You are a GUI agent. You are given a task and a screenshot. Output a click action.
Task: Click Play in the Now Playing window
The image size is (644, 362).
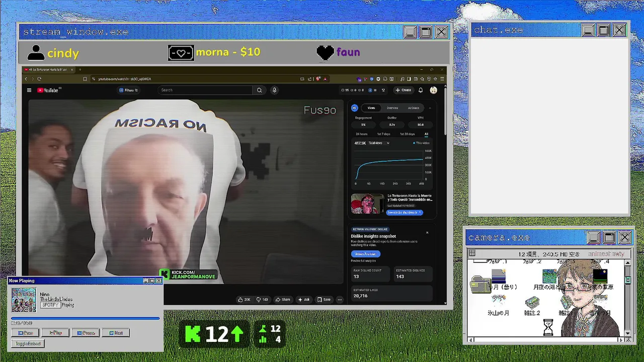coord(55,333)
